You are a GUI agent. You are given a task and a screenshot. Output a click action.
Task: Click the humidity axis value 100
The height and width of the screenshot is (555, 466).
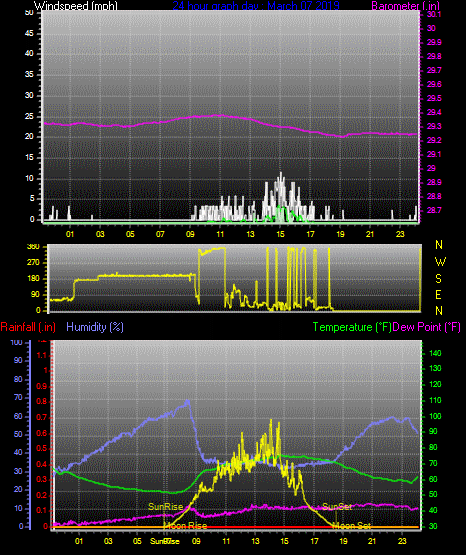pyautogui.click(x=16, y=342)
